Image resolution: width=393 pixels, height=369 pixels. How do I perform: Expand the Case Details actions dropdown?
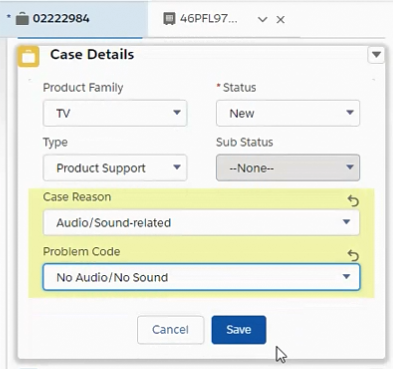coord(376,55)
